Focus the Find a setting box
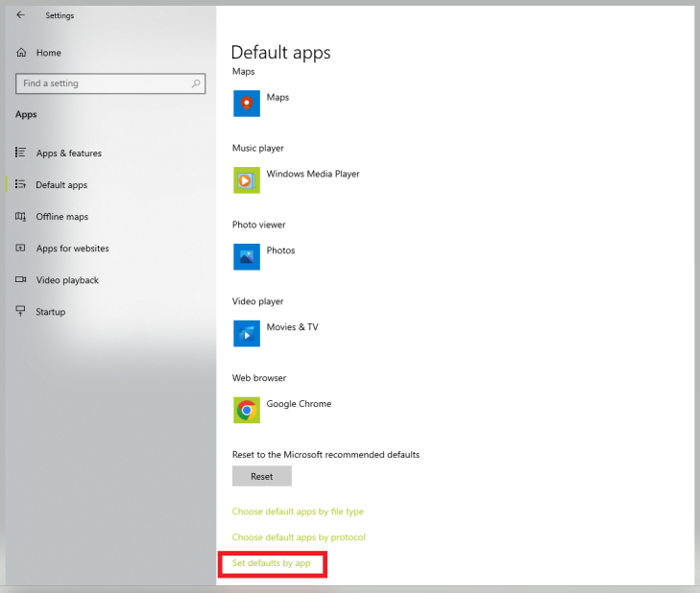700x593 pixels. pyautogui.click(x=110, y=83)
